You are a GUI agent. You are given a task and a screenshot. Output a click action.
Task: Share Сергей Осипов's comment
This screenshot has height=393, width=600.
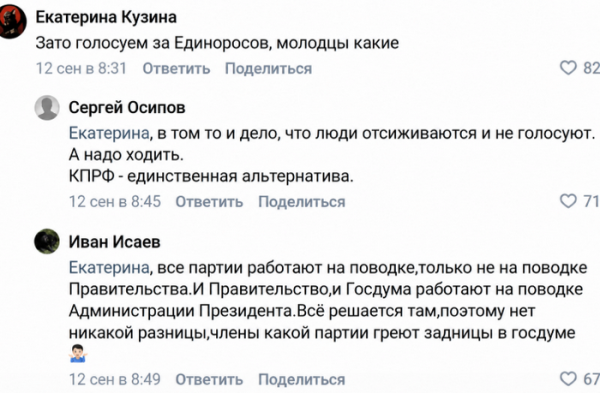point(302,202)
